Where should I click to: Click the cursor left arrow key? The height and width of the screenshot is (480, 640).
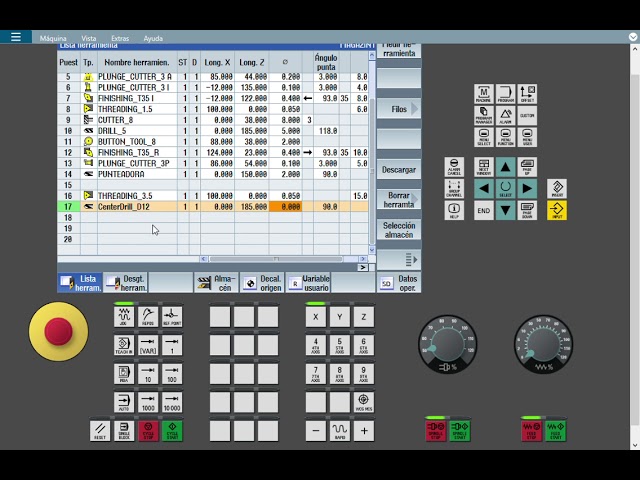(484, 189)
